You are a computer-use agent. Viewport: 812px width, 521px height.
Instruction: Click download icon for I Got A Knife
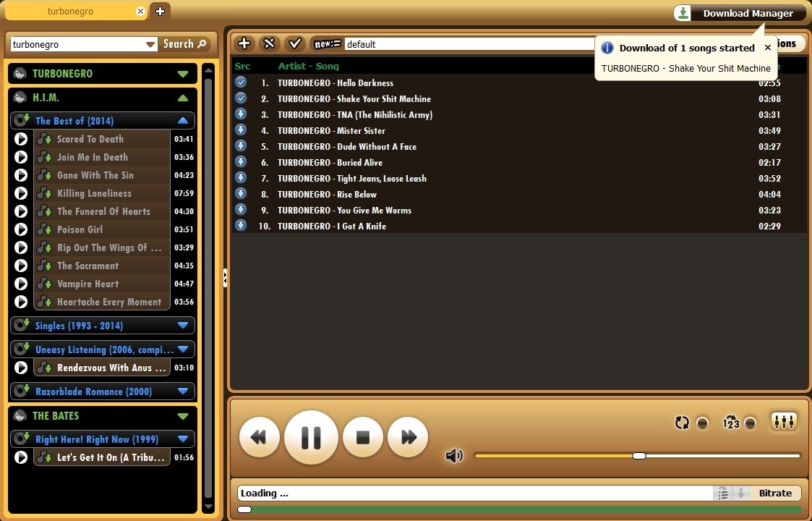(x=241, y=226)
